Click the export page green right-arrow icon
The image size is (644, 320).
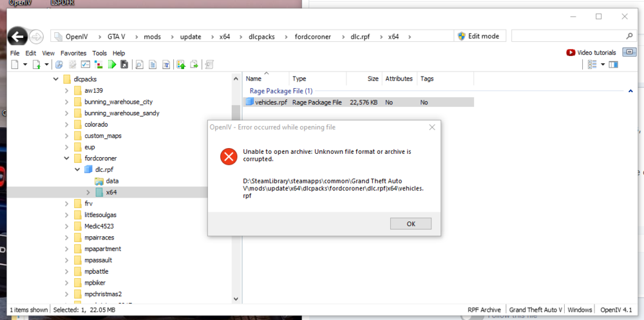point(194,64)
